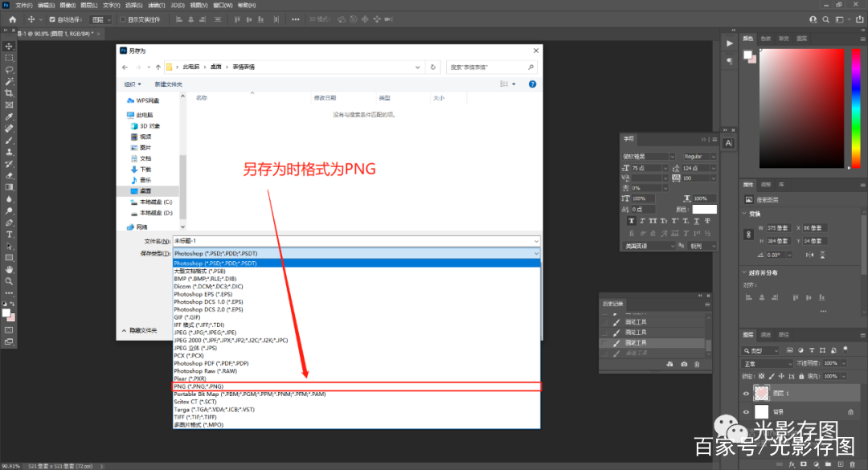This screenshot has width=868, height=470.
Task: Enable Show Transform Controls checkbox
Action: [x=123, y=19]
